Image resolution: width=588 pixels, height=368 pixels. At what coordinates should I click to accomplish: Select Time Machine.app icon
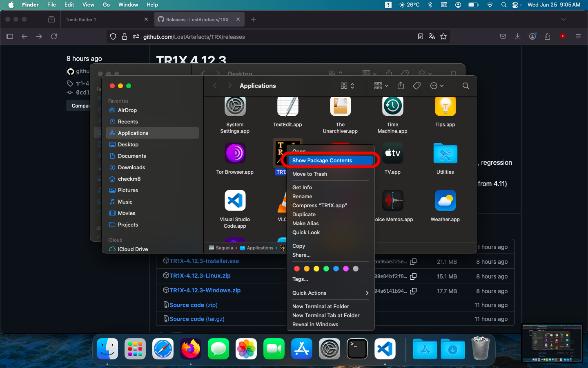click(392, 106)
